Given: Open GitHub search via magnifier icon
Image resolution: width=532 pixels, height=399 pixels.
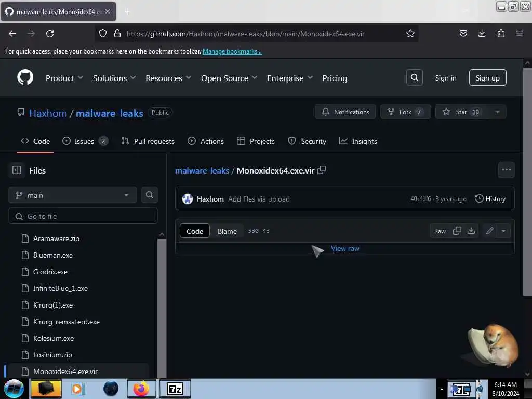Looking at the screenshot, I should pos(414,78).
